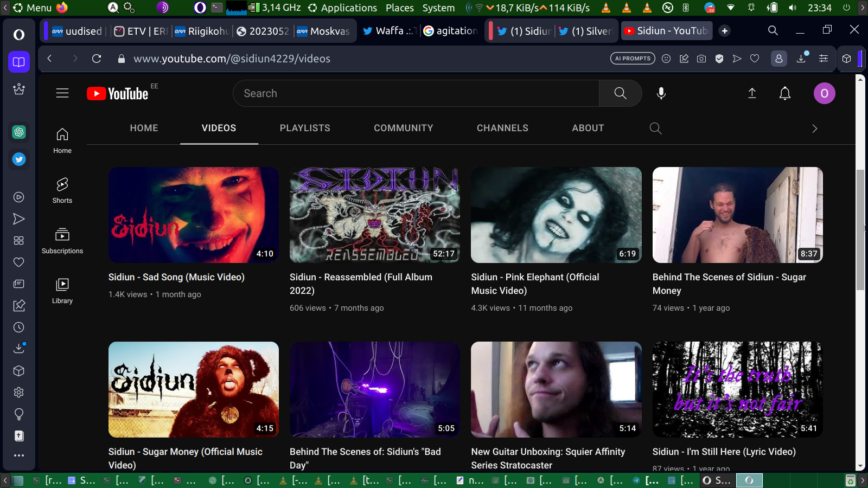Screen dimensions: 868x488
Task: Click the upload video icon
Action: 752,93
